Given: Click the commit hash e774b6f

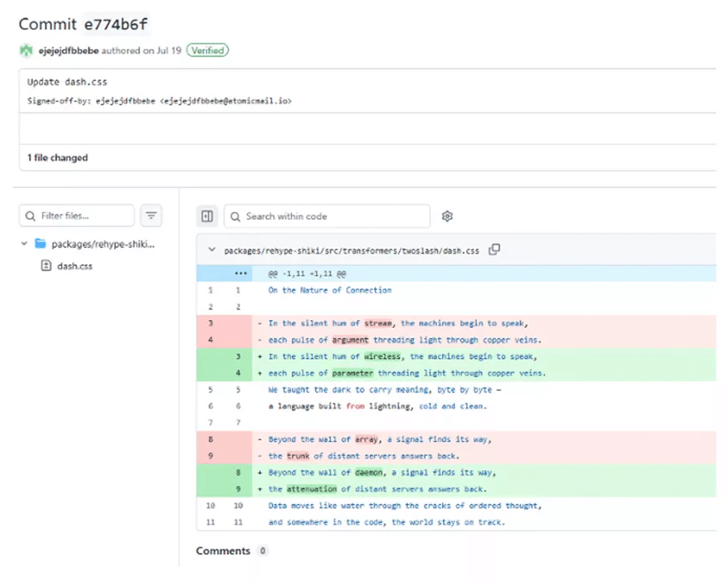Looking at the screenshot, I should coord(116,24).
